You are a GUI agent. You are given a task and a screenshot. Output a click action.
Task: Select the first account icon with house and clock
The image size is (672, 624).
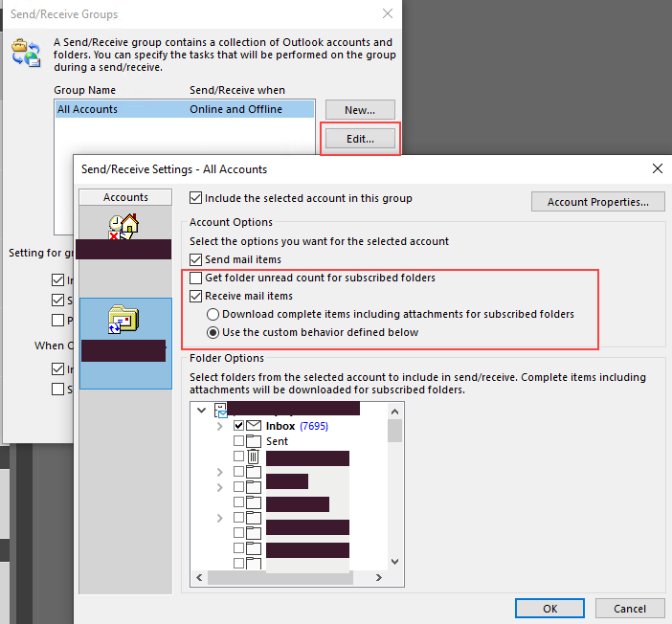(x=123, y=226)
